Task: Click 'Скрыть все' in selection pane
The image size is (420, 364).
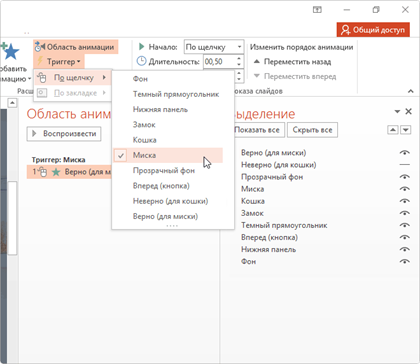Action: click(x=312, y=130)
